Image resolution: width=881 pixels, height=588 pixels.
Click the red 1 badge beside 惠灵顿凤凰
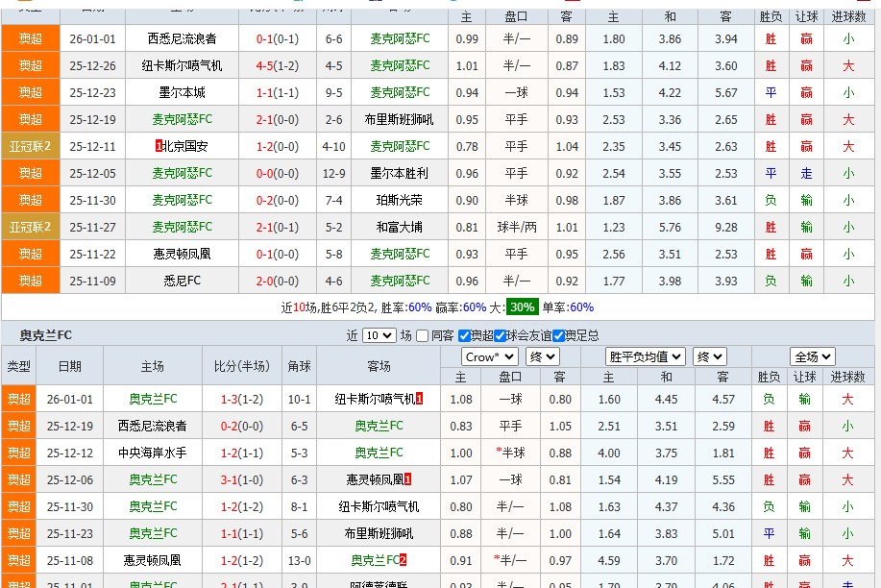coord(408,479)
